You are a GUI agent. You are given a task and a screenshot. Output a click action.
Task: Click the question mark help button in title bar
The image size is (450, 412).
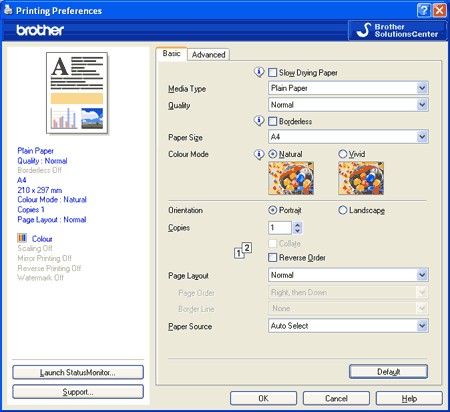pyautogui.click(x=424, y=10)
